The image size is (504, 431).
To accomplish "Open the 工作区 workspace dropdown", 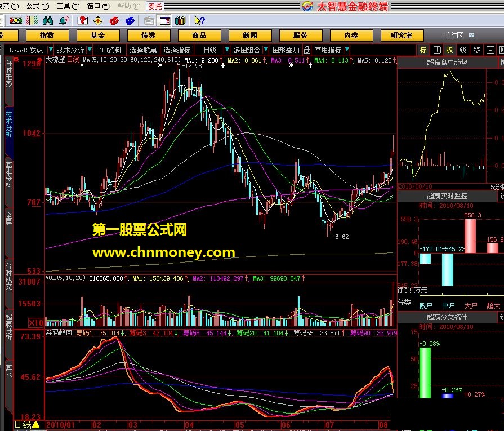I will (x=471, y=35).
